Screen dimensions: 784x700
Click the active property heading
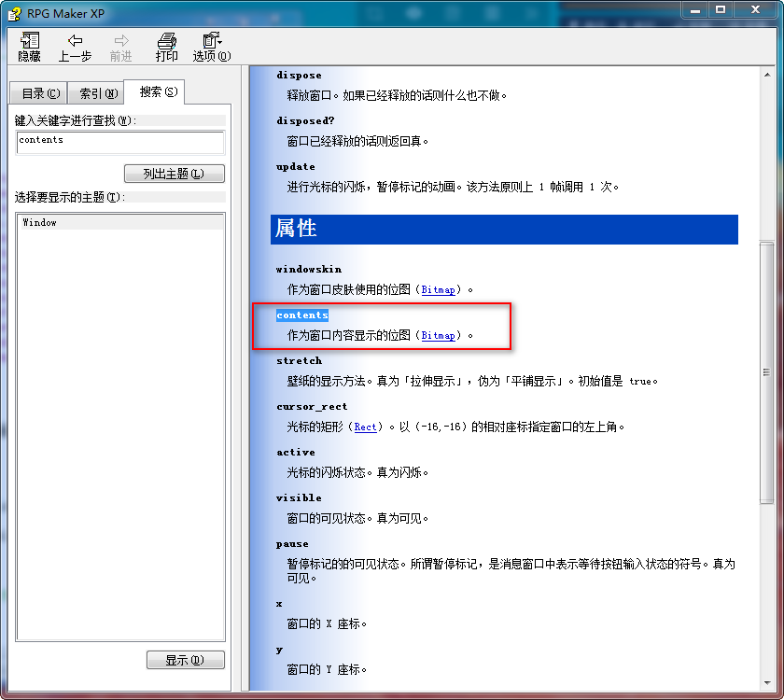click(x=296, y=452)
